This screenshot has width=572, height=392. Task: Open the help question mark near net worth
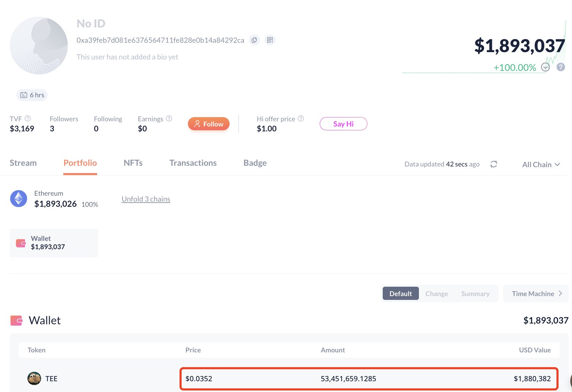pyautogui.click(x=561, y=67)
